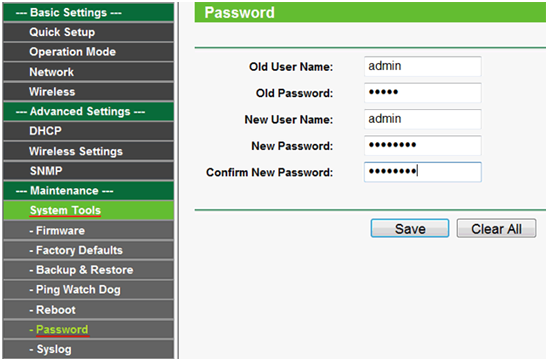Open DHCP settings
Image resolution: width=548 pixels, height=361 pixels.
tap(88, 131)
